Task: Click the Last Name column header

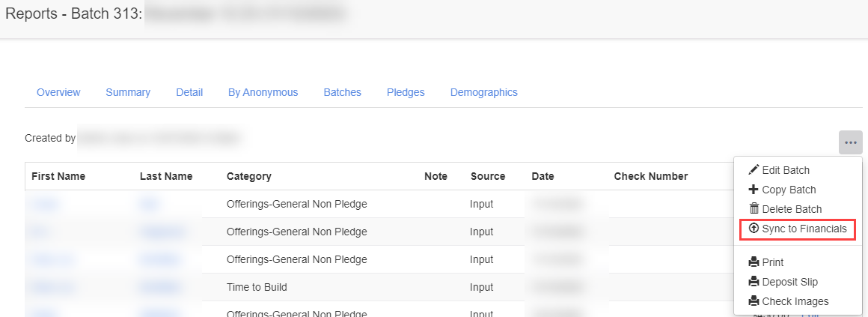Action: [x=165, y=176]
